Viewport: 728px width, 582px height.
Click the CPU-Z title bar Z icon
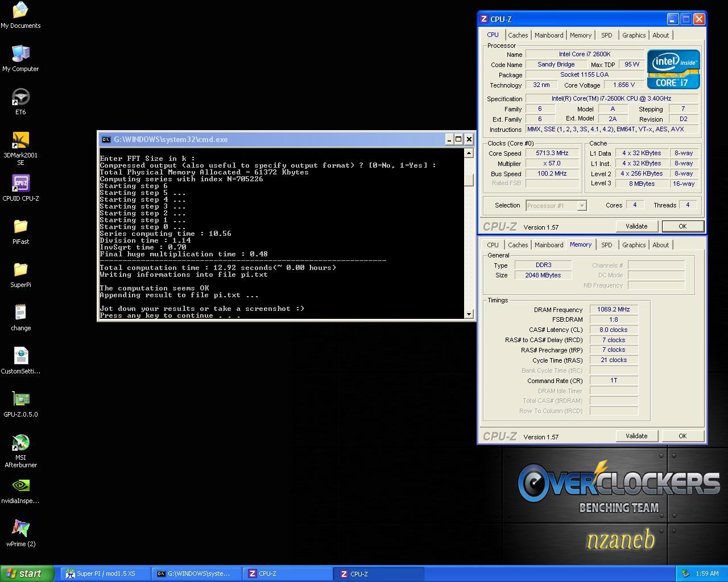pos(485,19)
